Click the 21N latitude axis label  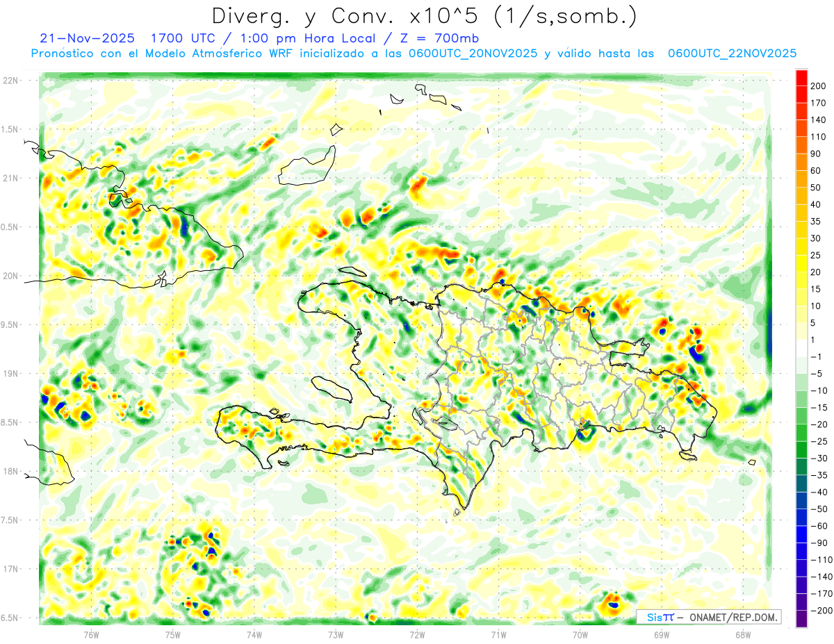click(10, 178)
